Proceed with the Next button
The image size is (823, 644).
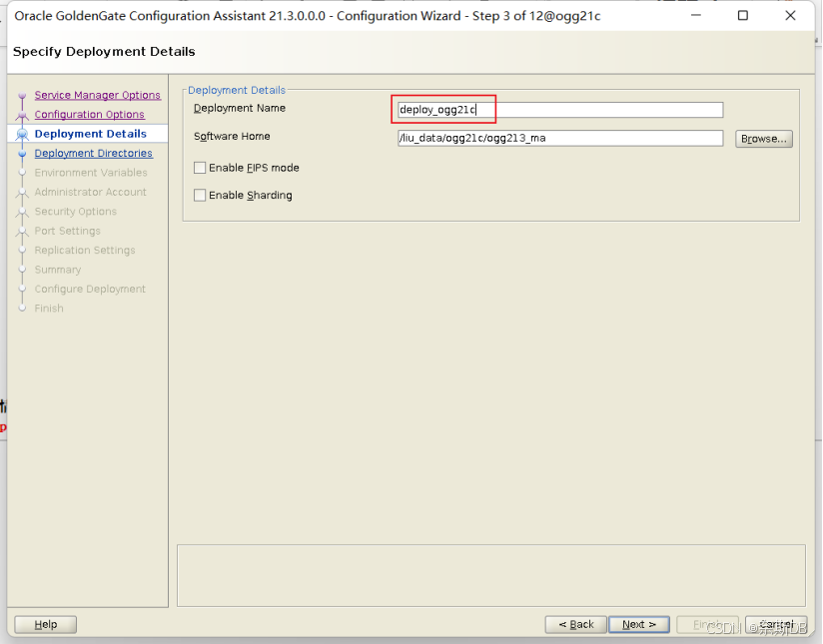click(x=639, y=625)
